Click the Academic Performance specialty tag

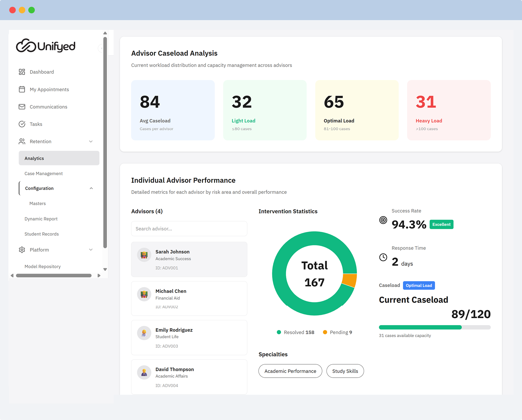[x=290, y=371]
